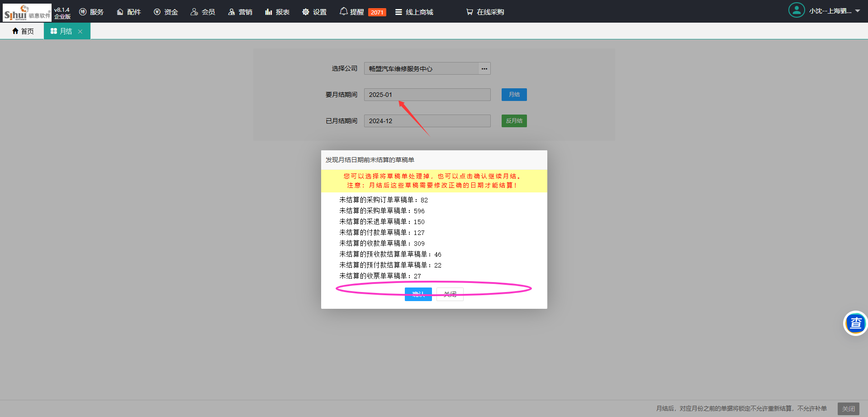The height and width of the screenshot is (417, 868).
Task: Close the 月结 tab with its X
Action: pos(80,31)
